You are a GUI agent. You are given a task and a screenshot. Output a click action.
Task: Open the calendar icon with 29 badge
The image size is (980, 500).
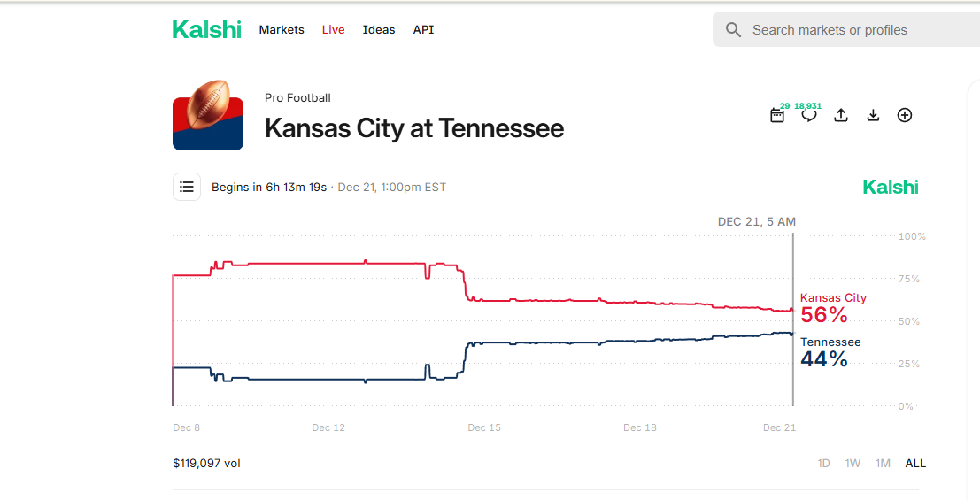click(x=777, y=115)
